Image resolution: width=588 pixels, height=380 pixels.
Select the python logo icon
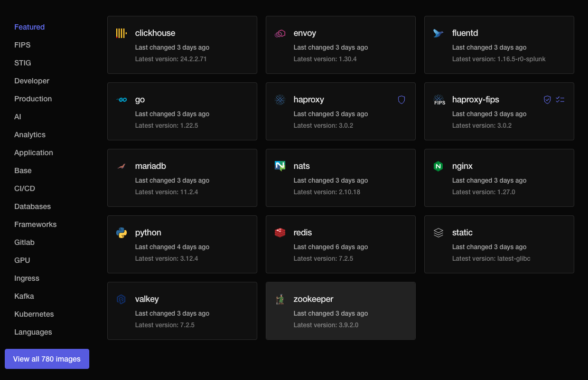tap(121, 232)
